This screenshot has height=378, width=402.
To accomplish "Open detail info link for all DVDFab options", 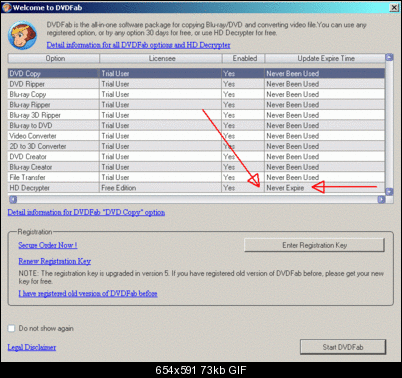I will [138, 45].
